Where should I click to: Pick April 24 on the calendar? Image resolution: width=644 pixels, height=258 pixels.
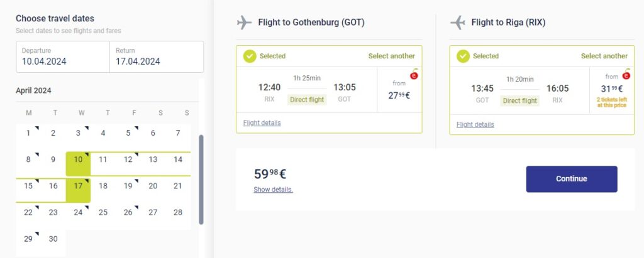click(x=78, y=212)
